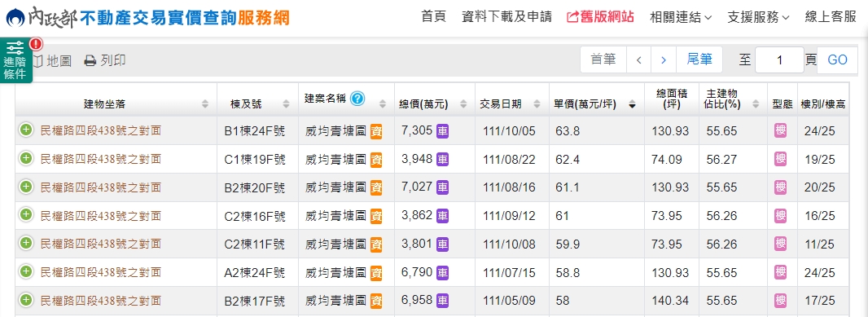Expand the row for C2棟16F號
This screenshot has height=317, width=868.
(25, 215)
